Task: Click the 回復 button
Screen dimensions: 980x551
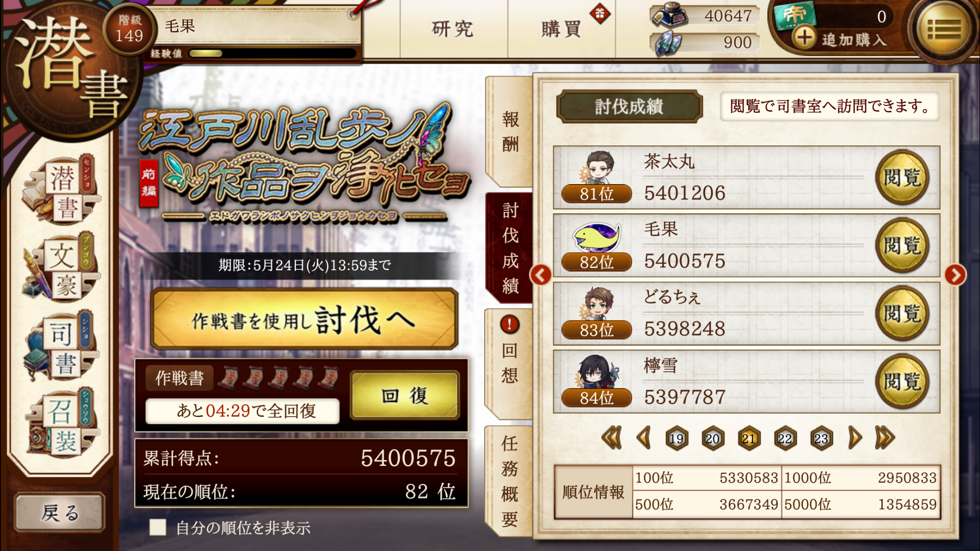Action: 405,396
